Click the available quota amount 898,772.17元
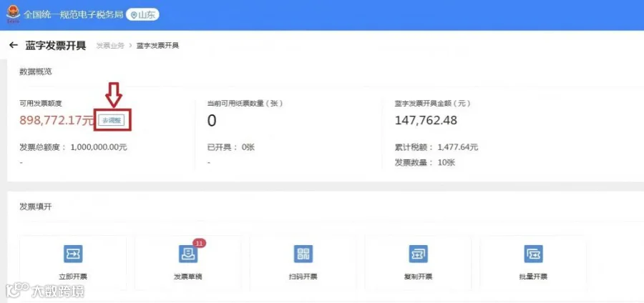The image size is (644, 303). [x=57, y=120]
